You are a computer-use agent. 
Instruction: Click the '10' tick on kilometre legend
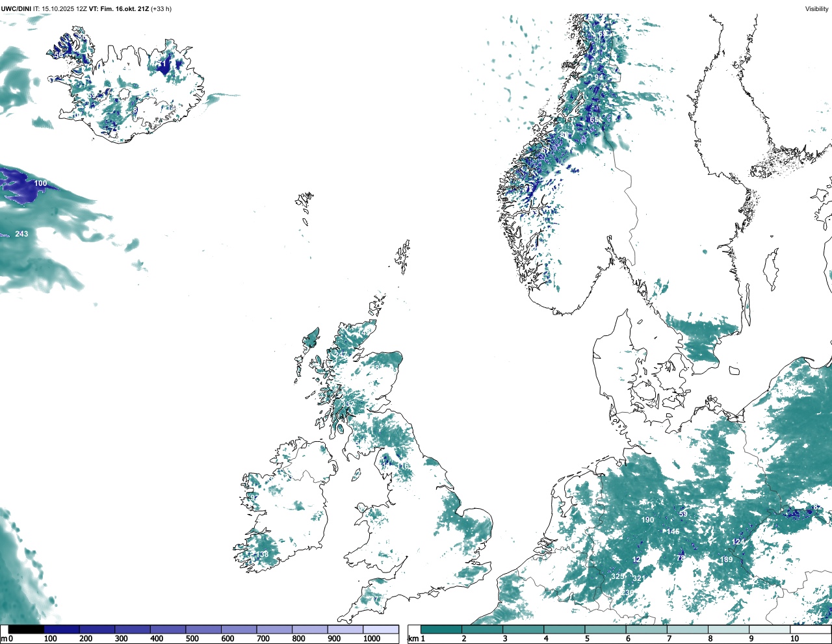[794, 639]
